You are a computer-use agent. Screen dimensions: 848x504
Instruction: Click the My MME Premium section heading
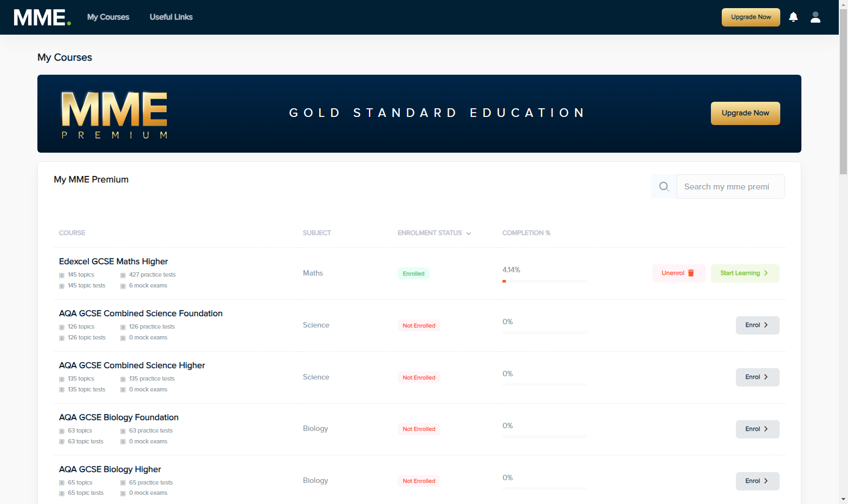tap(91, 180)
